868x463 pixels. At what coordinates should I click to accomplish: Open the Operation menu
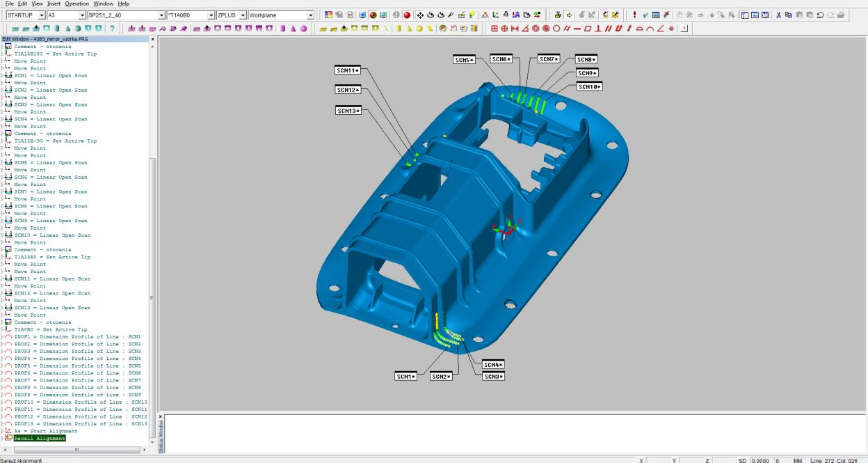(77, 3)
